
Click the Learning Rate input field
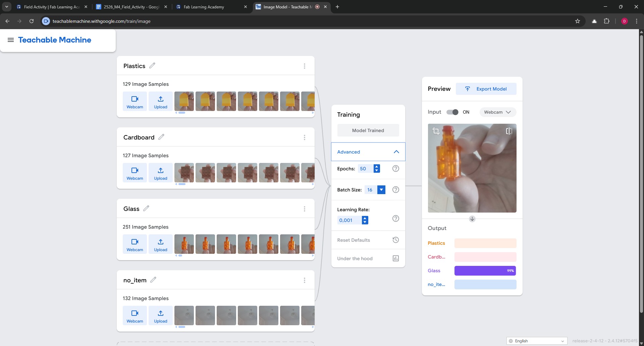click(x=349, y=220)
